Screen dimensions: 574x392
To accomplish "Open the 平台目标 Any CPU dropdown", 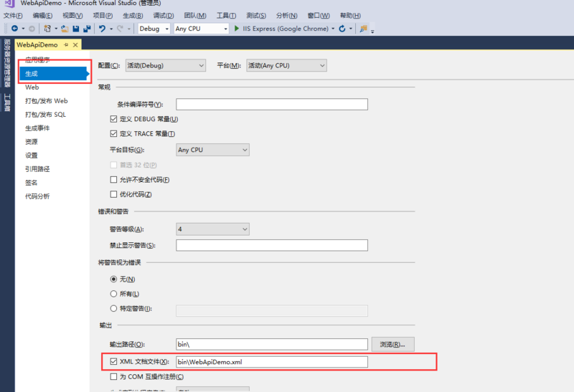I will [x=212, y=150].
